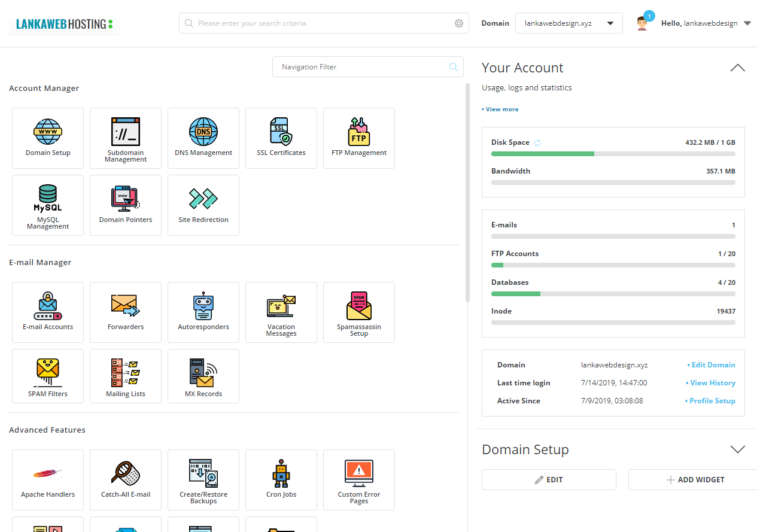Expand the Domain Setup widget
This screenshot has height=532, width=757.
tap(738, 449)
